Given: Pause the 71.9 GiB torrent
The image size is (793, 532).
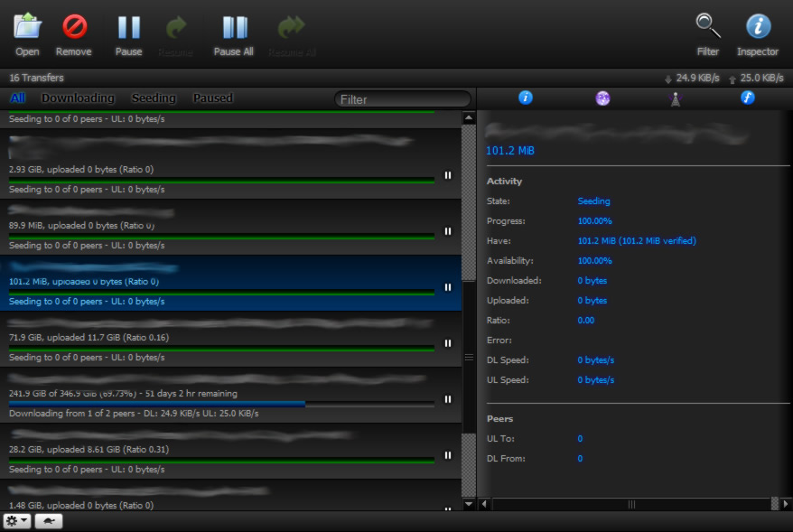Looking at the screenshot, I should tap(448, 343).
